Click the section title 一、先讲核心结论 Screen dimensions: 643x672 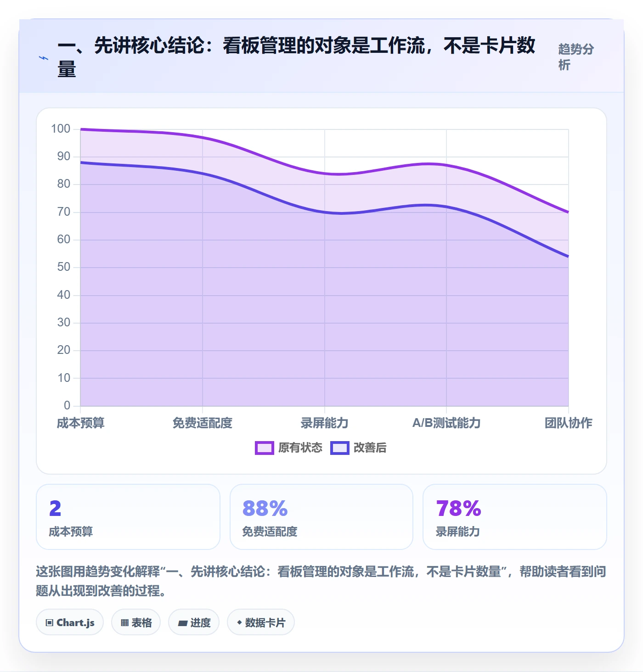pos(296,57)
